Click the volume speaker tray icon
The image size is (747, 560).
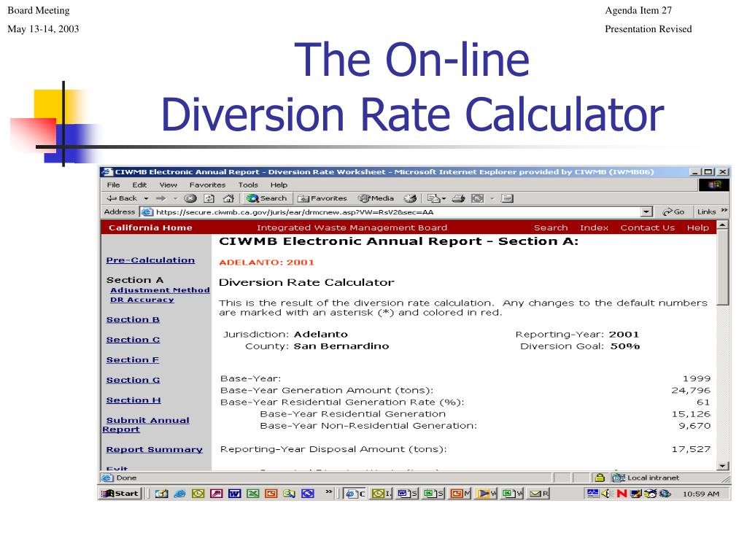point(606,494)
